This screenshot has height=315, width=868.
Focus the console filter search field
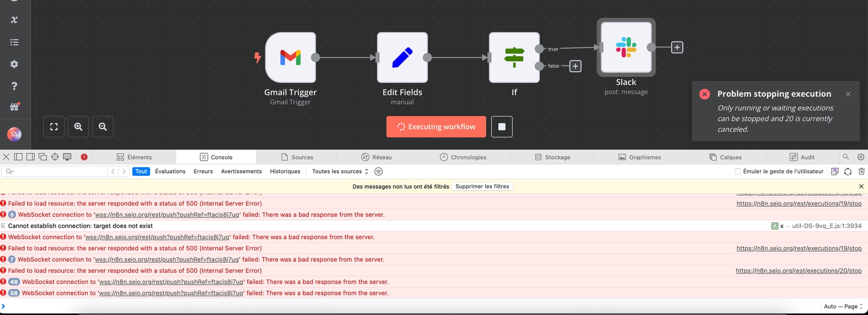54,171
